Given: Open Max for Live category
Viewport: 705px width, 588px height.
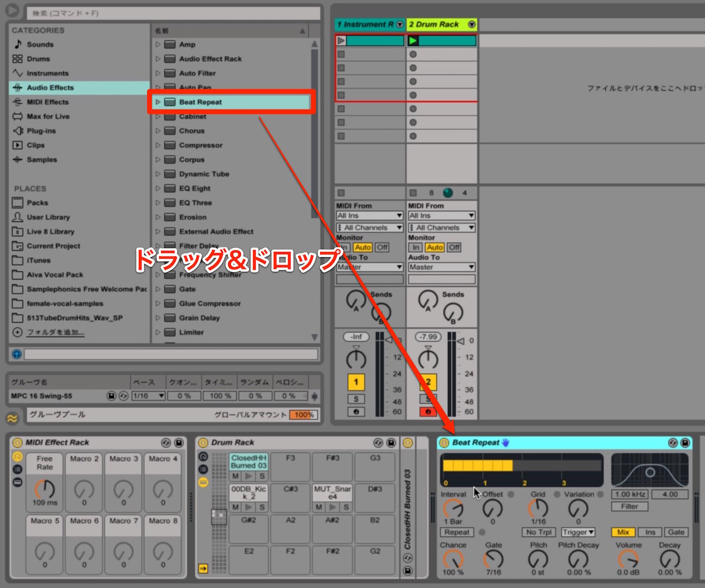Looking at the screenshot, I should coord(48,116).
